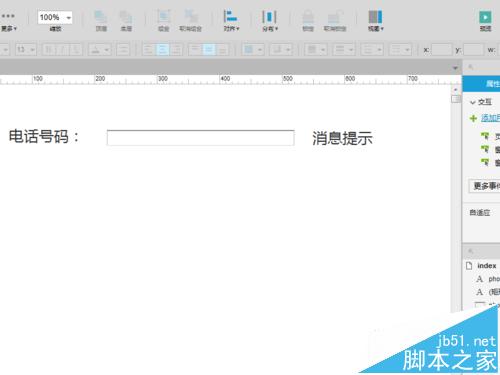This screenshot has height=375, width=500.
Task: Align text to bottom vertically
Action: click(x=223, y=50)
